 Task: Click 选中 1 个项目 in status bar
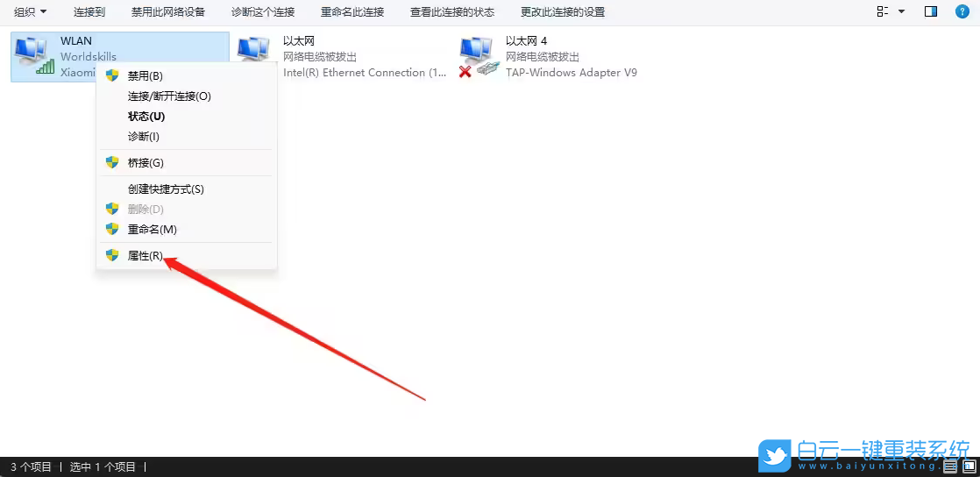[103, 466]
